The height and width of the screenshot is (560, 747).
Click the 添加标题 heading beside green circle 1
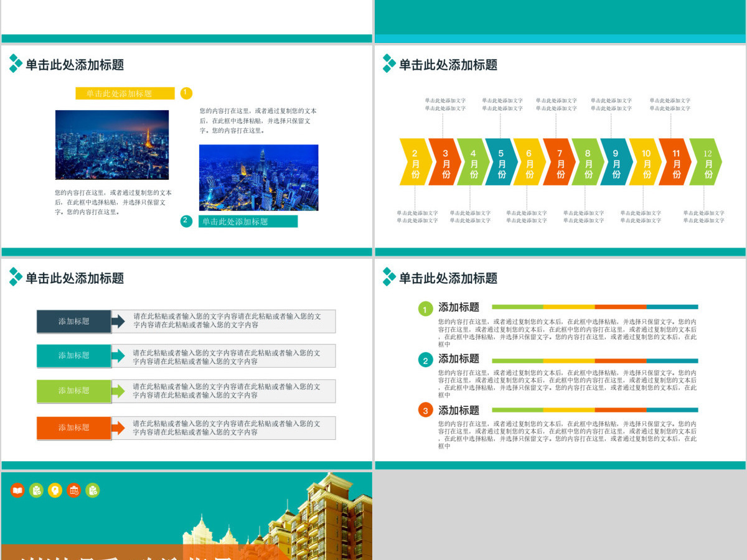click(459, 307)
